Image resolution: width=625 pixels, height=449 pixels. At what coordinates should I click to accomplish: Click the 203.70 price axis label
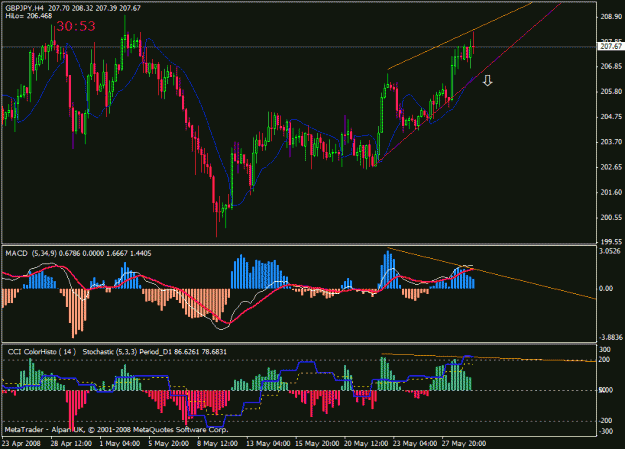click(611, 142)
